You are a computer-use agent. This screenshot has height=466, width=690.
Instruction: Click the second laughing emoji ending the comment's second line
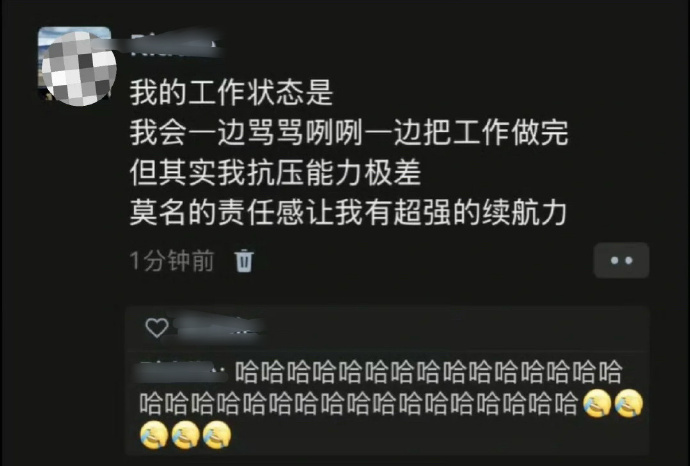tap(629, 403)
